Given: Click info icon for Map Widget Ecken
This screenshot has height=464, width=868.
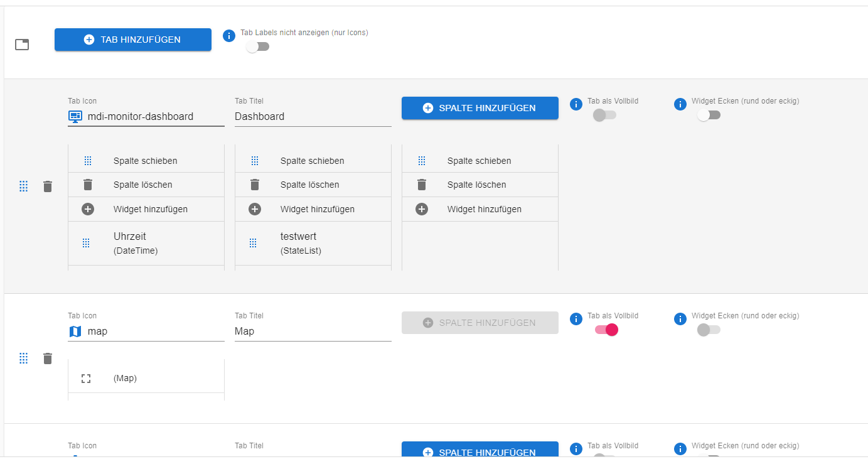Looking at the screenshot, I should pyautogui.click(x=680, y=319).
